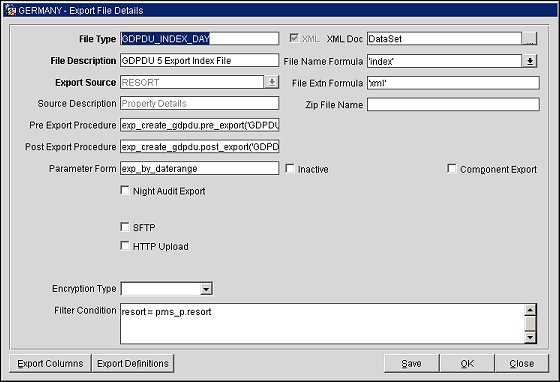This screenshot has width=560, height=382.
Task: Open XML Doc ellipsis lookup button
Action: pyautogui.click(x=529, y=39)
